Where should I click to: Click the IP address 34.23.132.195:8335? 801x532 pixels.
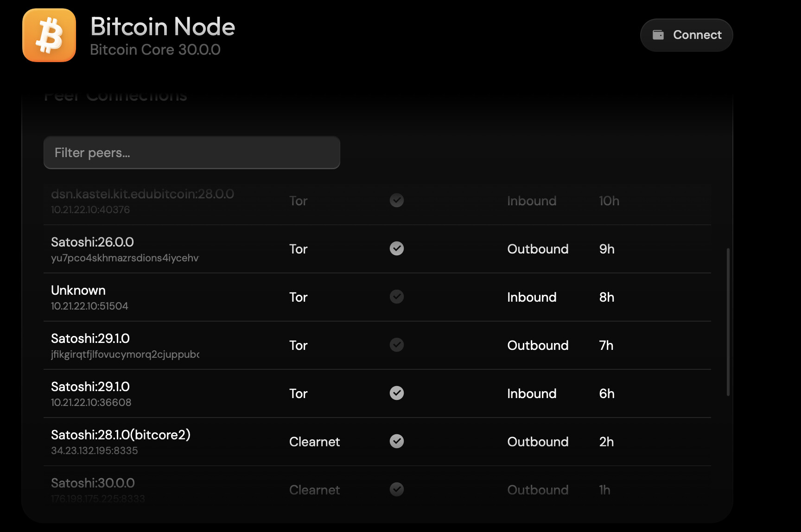tap(94, 450)
